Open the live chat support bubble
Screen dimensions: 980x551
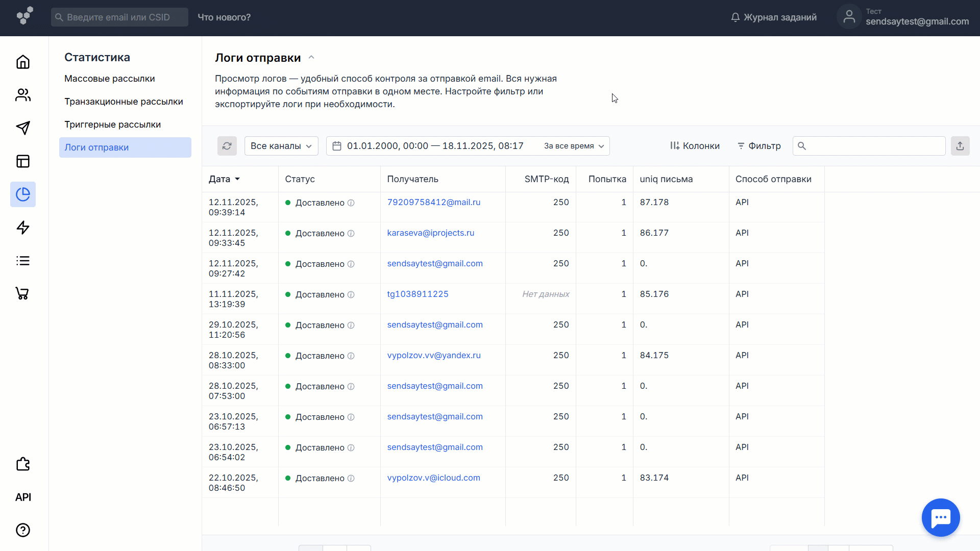pyautogui.click(x=940, y=517)
